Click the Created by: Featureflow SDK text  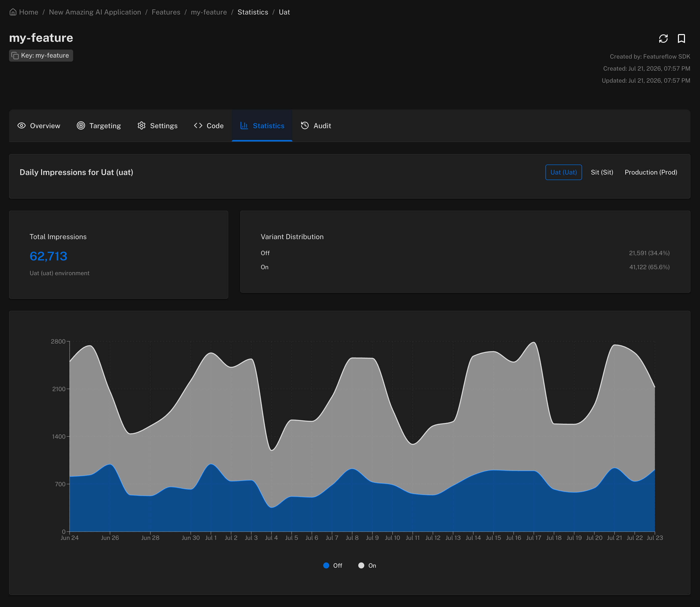(650, 57)
